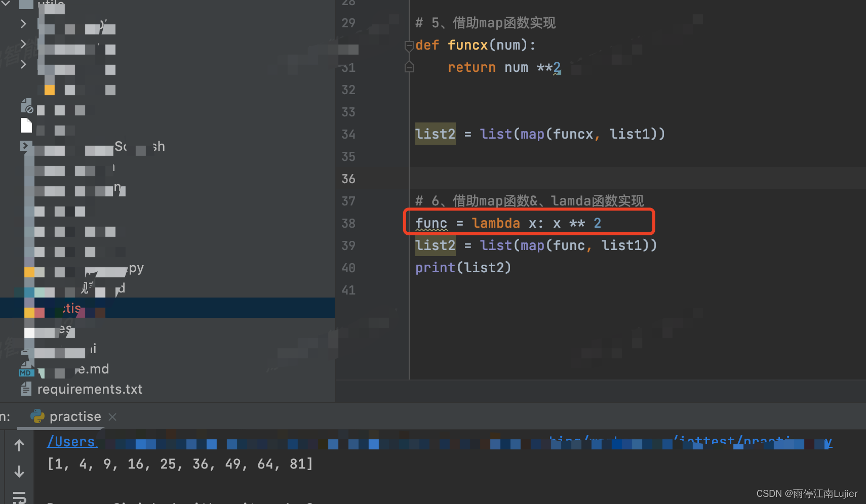This screenshot has width=866, height=504.
Task: Click the ignored-file icon with slash badge
Action: (27, 106)
